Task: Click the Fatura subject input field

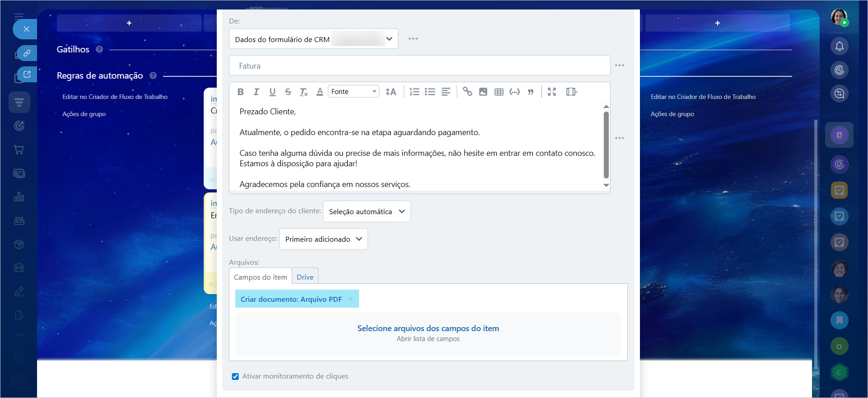Action: [x=419, y=66]
